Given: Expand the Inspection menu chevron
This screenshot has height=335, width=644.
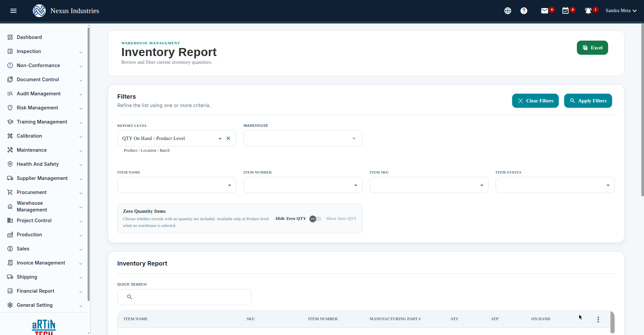Looking at the screenshot, I should coord(81,52).
